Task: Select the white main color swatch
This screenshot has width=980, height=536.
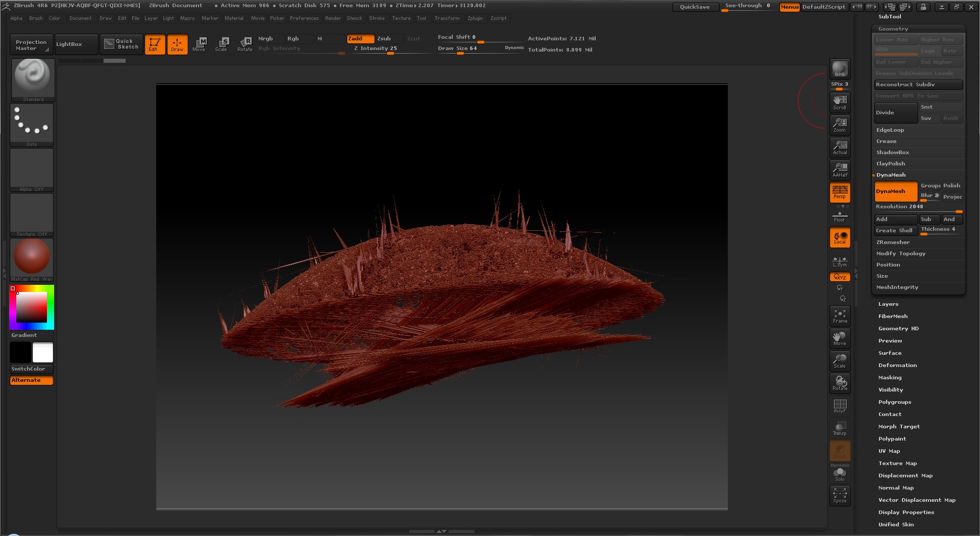Action: click(x=43, y=352)
